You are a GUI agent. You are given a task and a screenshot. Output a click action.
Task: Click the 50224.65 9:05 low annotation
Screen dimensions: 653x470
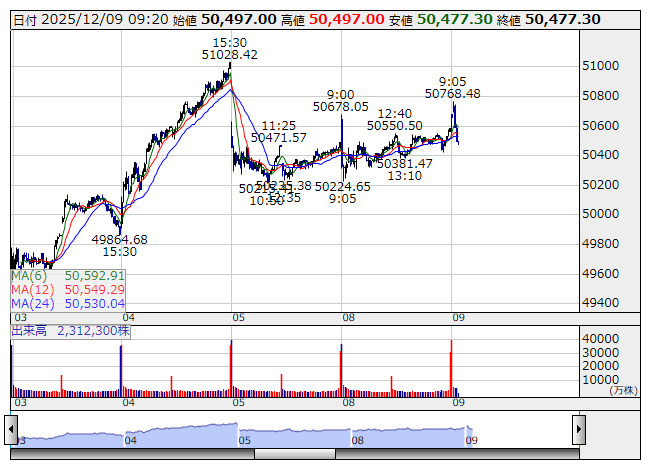pos(343,192)
